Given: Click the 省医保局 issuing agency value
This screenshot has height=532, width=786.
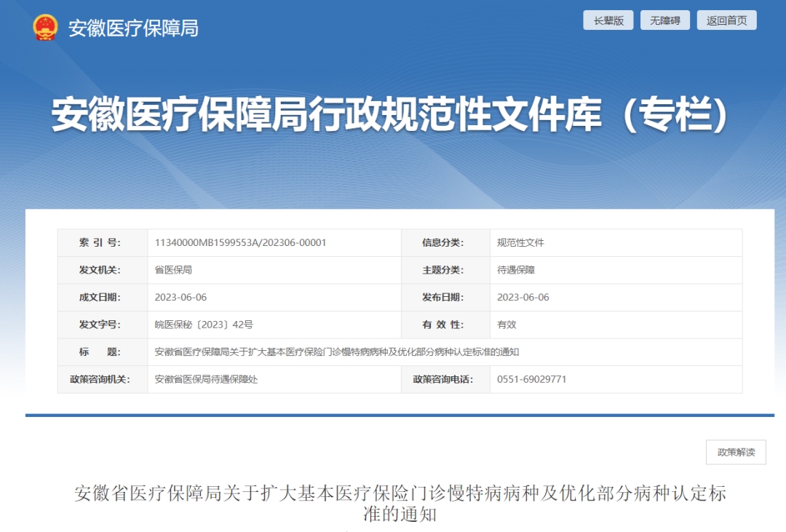Looking at the screenshot, I should pos(173,270).
